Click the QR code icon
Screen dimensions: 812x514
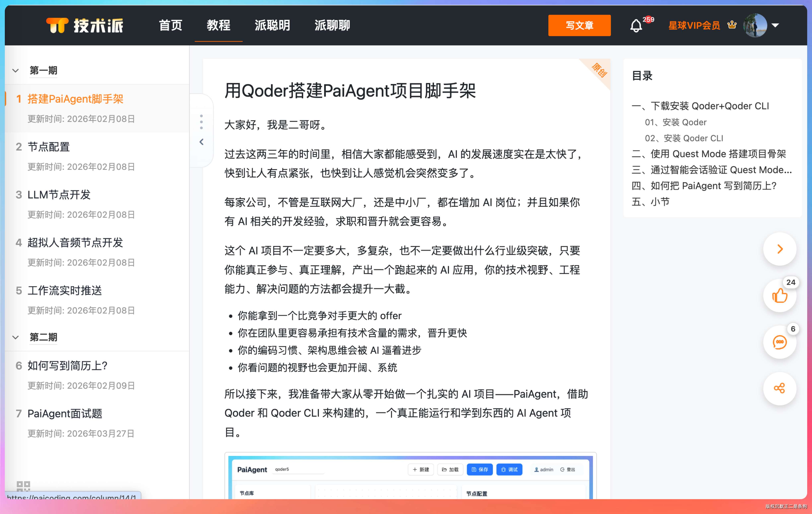(23, 486)
